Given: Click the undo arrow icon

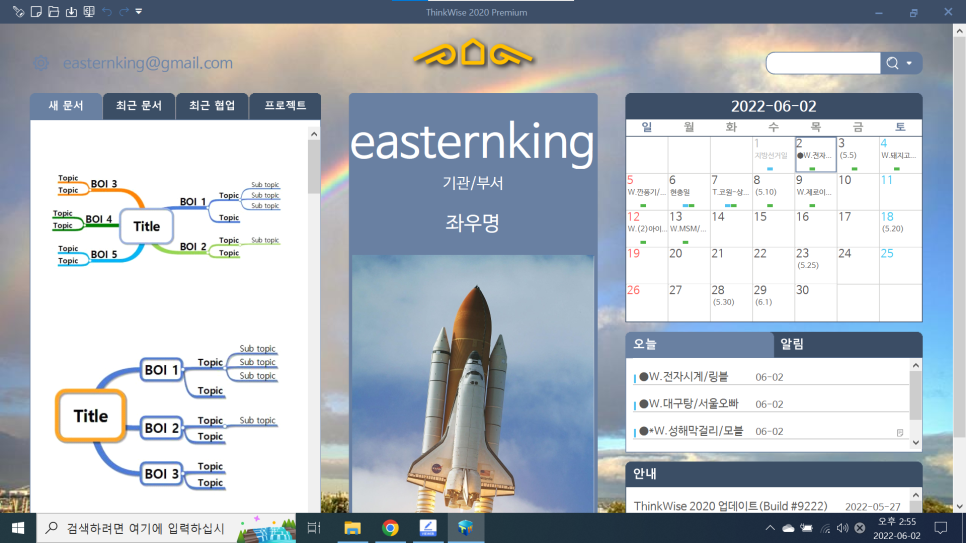Looking at the screenshot, I should point(107,12).
